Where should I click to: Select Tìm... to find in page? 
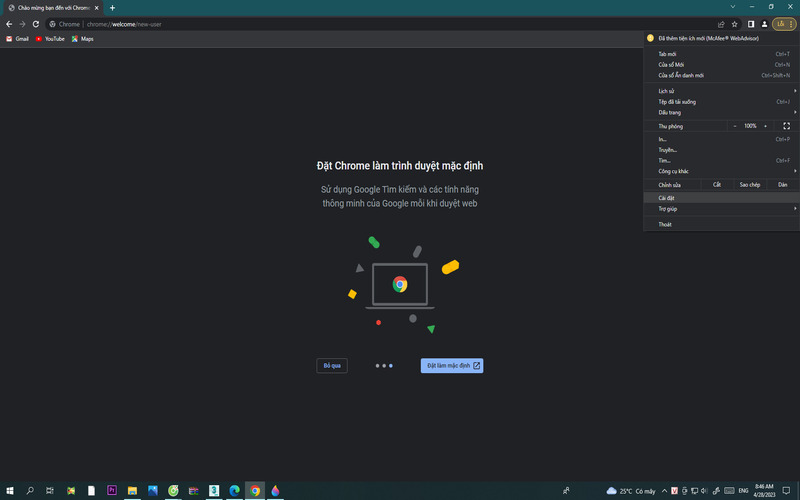[x=721, y=161]
